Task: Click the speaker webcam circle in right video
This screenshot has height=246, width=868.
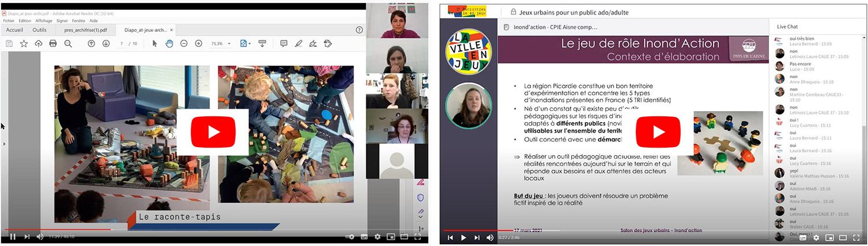Action: (x=469, y=105)
